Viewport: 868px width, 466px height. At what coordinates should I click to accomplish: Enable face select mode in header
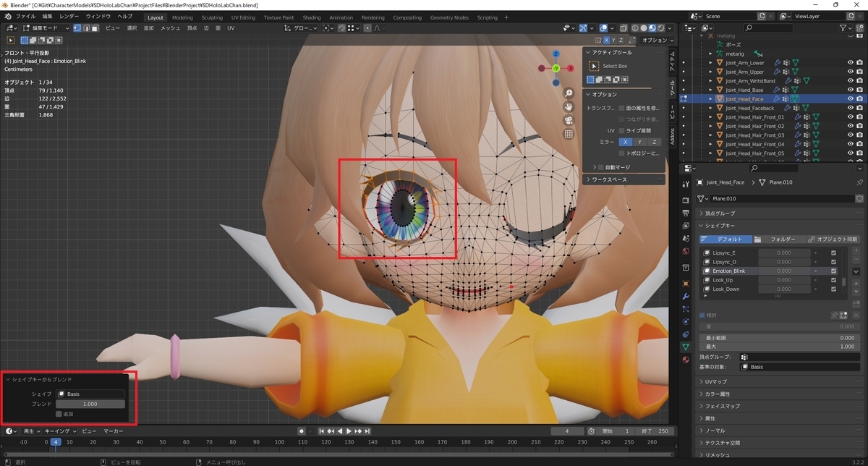[95, 28]
